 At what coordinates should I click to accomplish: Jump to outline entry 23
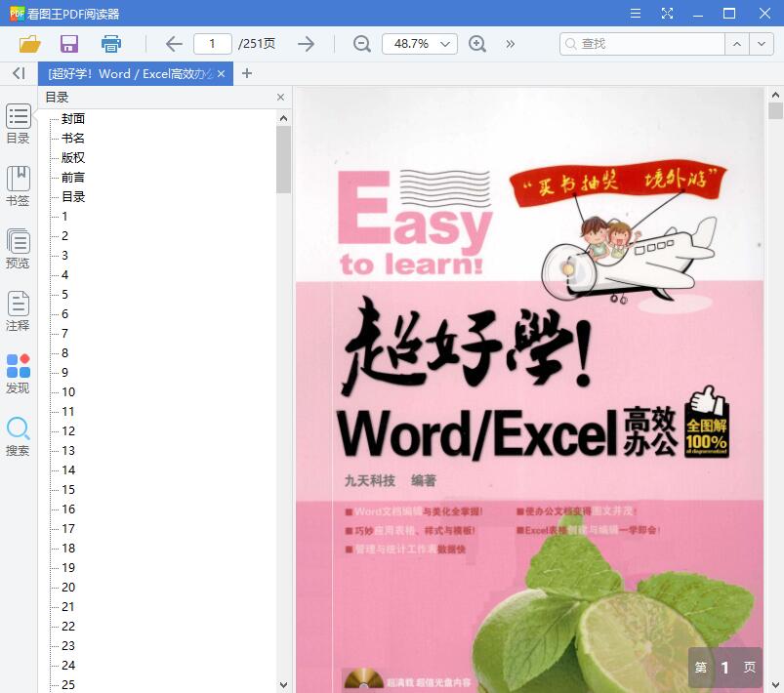(68, 645)
